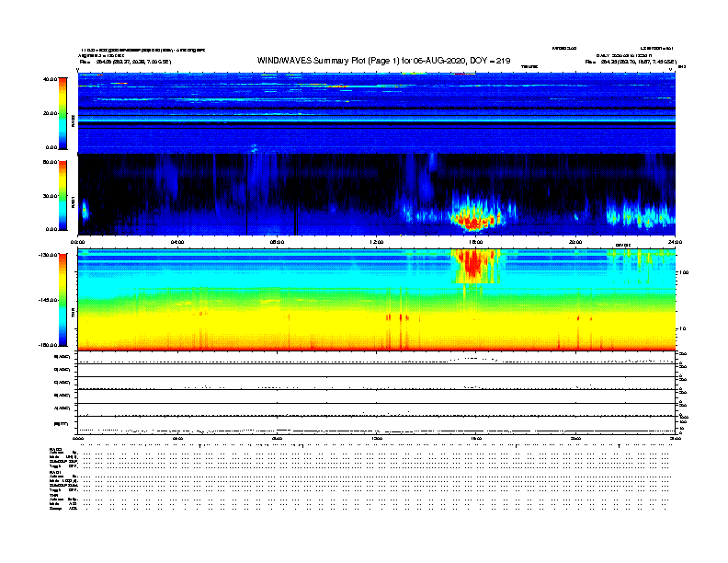The width and height of the screenshot is (728, 563).
Task: Click the 20:00 tick label below RAD1 panel
Action: [575, 242]
